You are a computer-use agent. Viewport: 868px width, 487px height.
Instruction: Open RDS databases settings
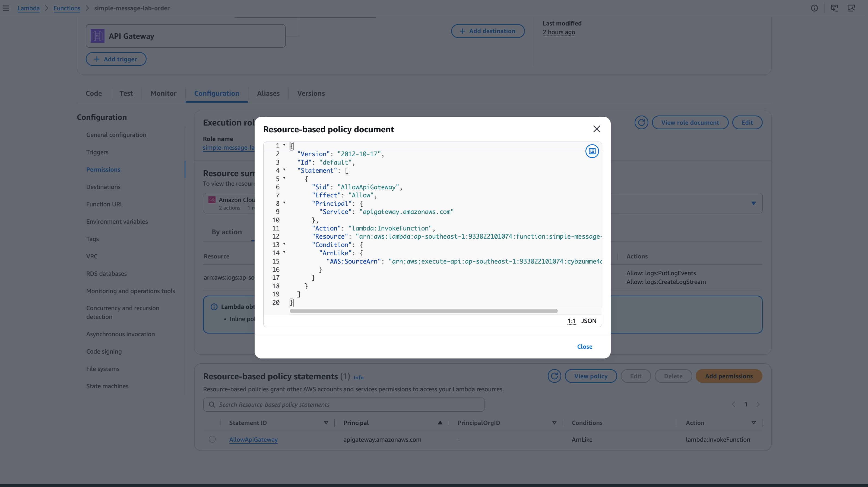[x=106, y=274]
